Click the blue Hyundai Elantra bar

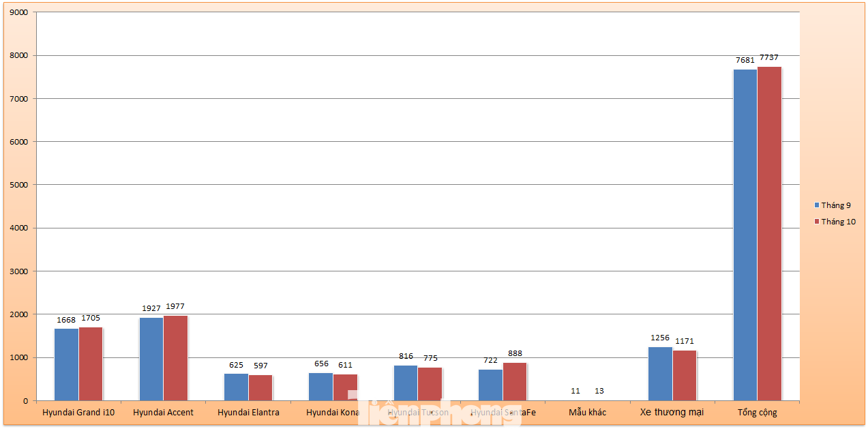click(x=236, y=387)
